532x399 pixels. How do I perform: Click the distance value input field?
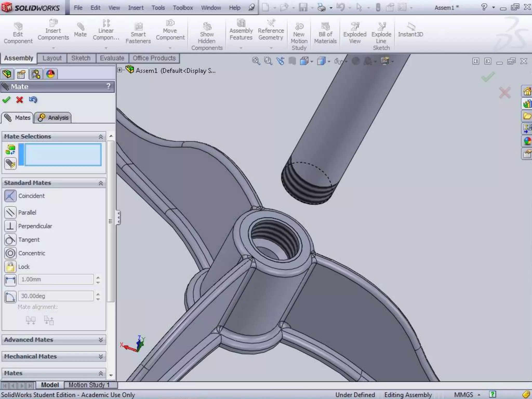coord(56,280)
